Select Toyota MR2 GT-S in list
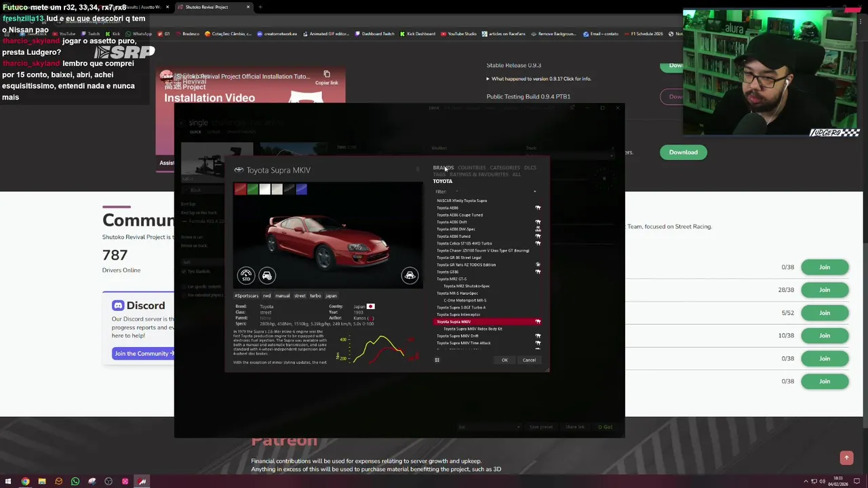 pos(487,279)
